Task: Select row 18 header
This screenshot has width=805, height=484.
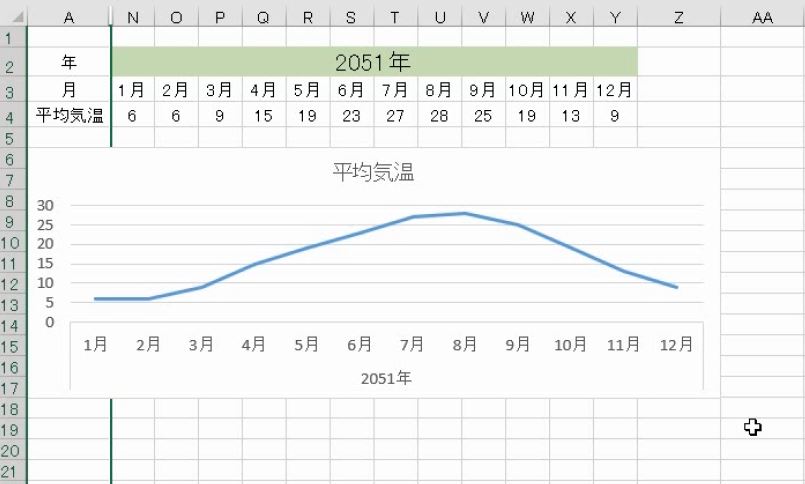Action: (x=13, y=409)
